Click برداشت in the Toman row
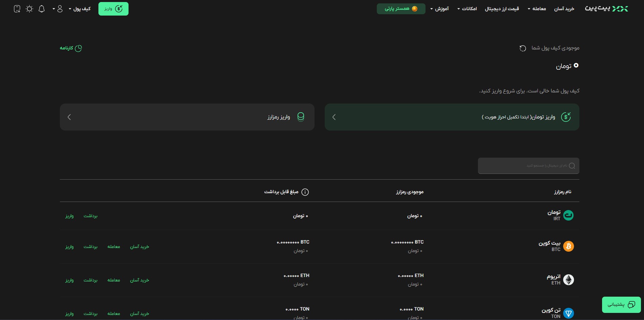 (x=90, y=216)
